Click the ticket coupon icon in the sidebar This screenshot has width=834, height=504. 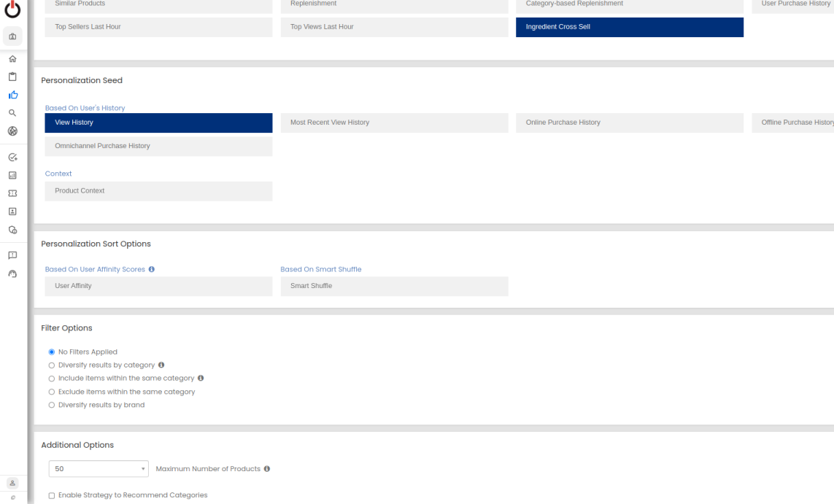click(x=12, y=193)
